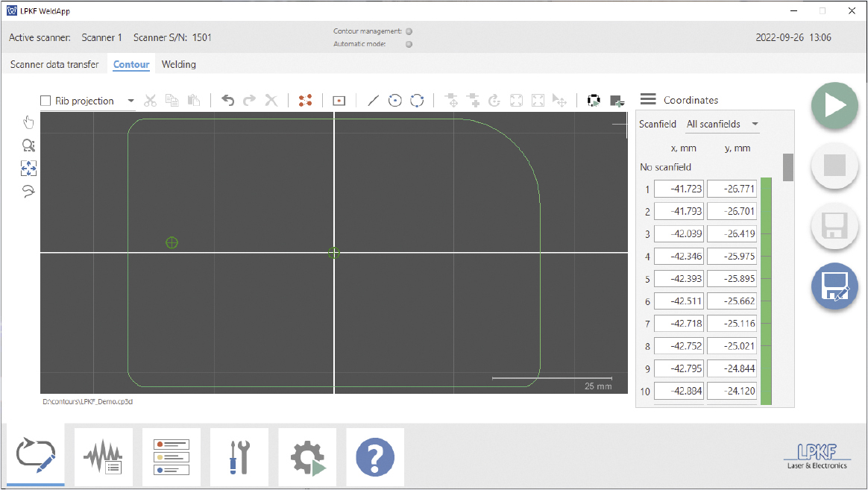
Task: Click the fit-to-view zoom icon
Action: pyautogui.click(x=28, y=169)
